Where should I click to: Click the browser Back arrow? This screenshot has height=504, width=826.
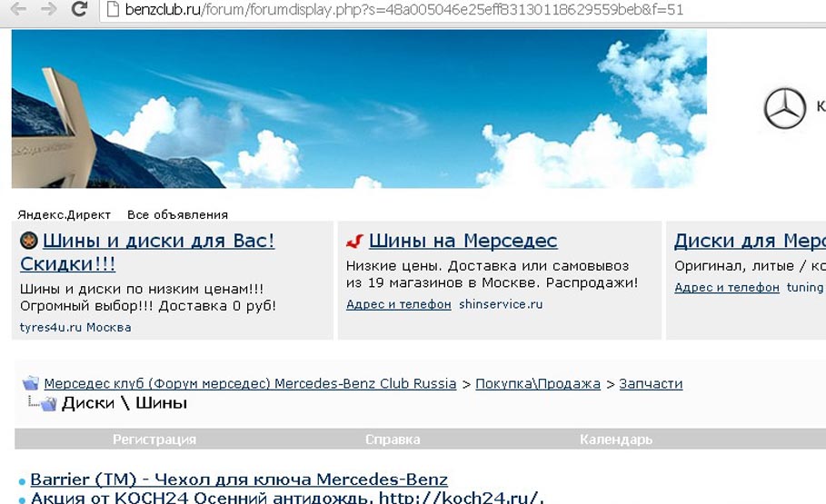pyautogui.click(x=18, y=8)
